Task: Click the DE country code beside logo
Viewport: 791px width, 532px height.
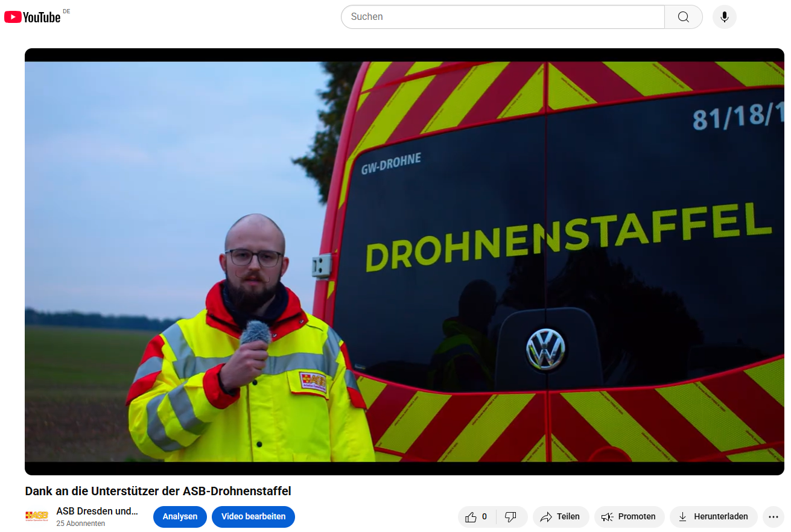Action: [x=66, y=11]
